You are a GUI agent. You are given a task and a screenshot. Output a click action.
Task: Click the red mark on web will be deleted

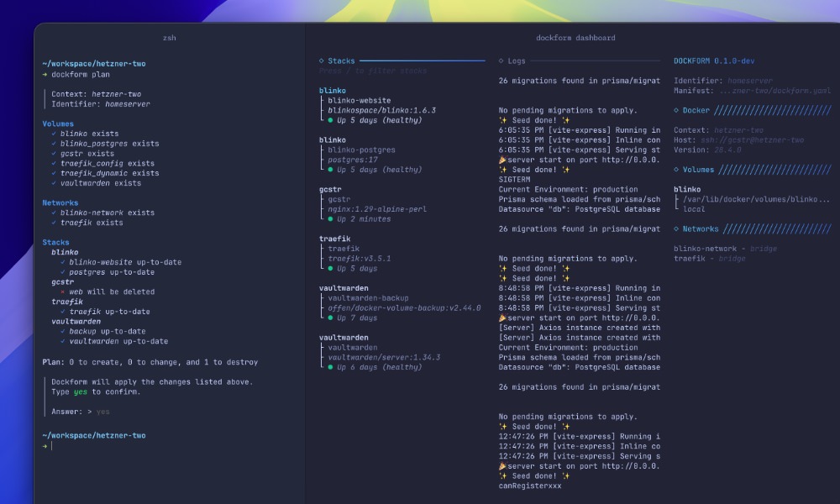63,291
